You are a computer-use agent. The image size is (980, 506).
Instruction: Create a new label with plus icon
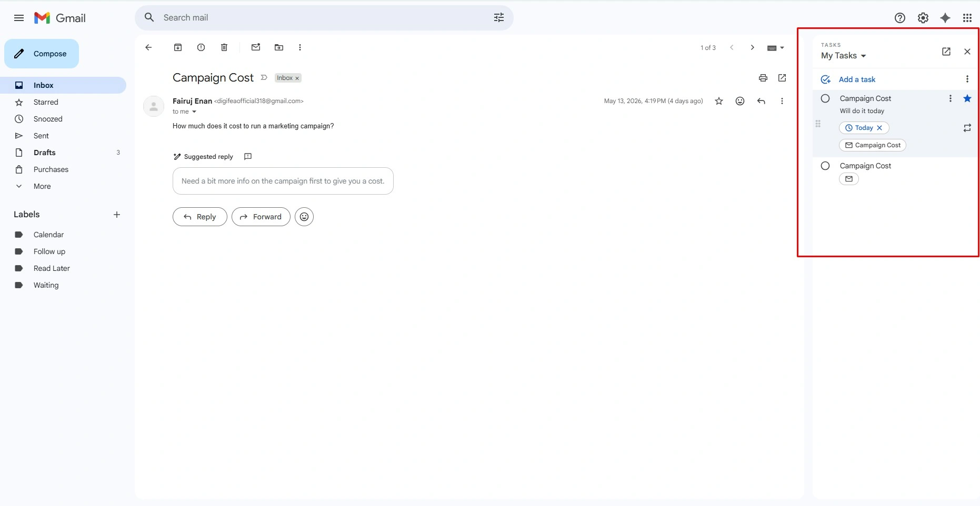[x=117, y=215]
